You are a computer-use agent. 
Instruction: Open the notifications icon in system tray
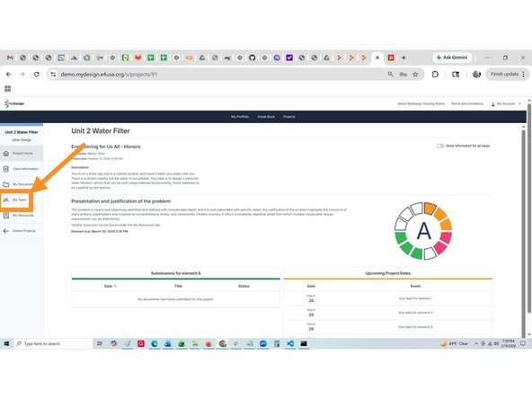click(x=523, y=343)
